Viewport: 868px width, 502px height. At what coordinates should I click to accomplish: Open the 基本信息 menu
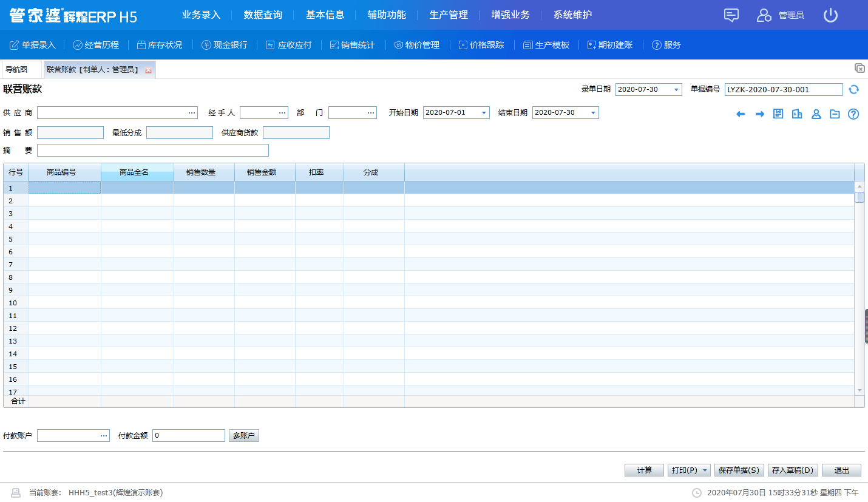click(x=325, y=15)
